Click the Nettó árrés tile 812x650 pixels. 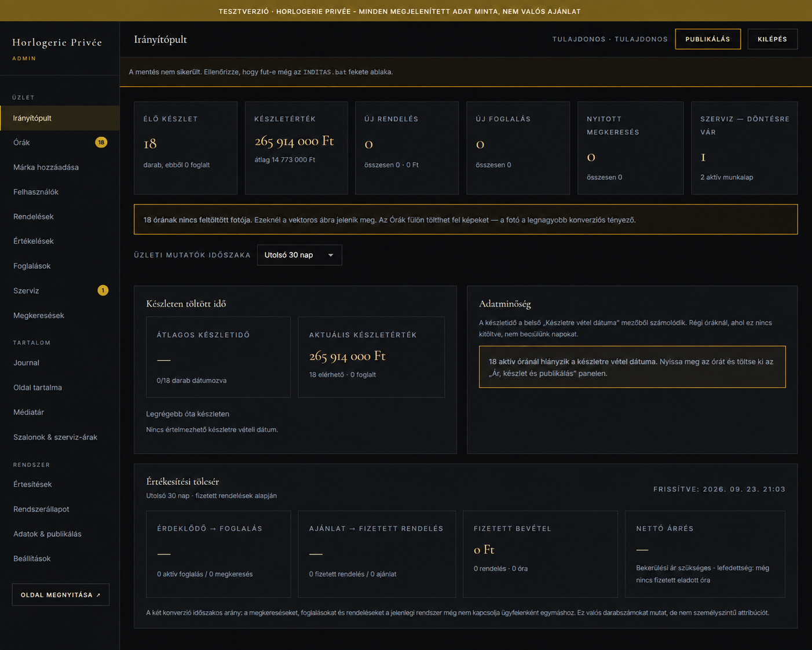tap(705, 554)
